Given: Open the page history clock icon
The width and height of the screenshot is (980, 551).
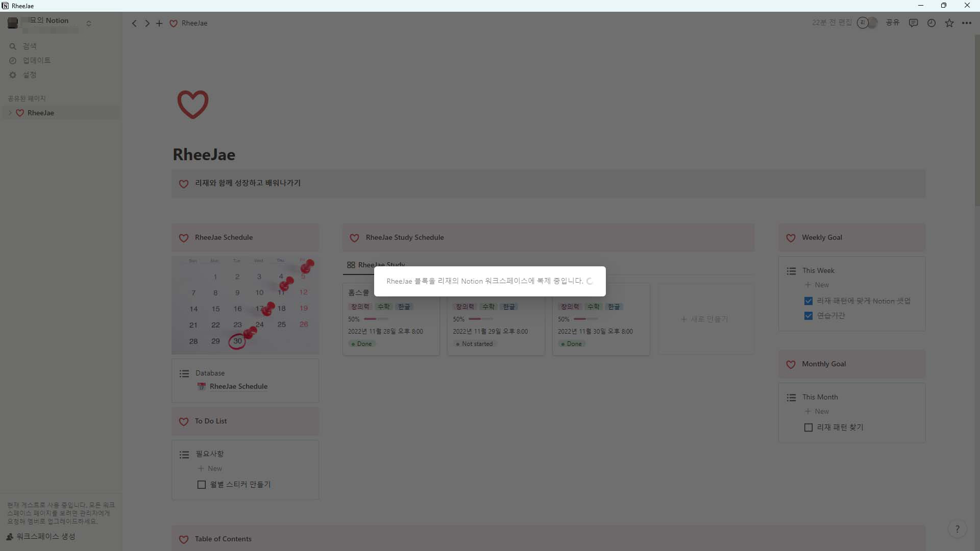Looking at the screenshot, I should [931, 23].
